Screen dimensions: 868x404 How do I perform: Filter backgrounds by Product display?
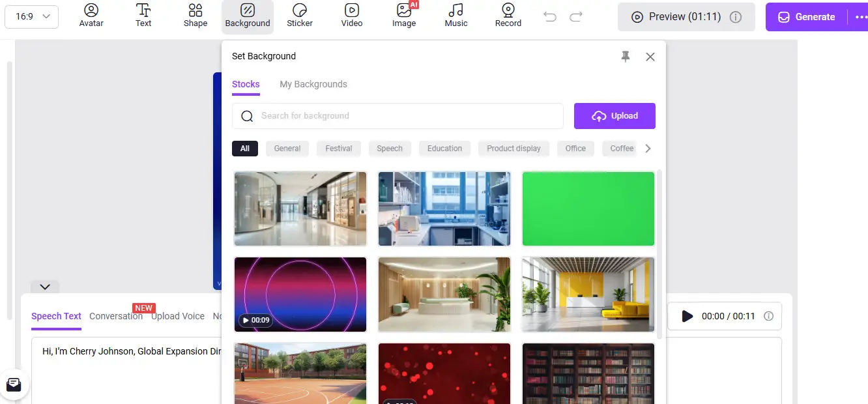[514, 149]
